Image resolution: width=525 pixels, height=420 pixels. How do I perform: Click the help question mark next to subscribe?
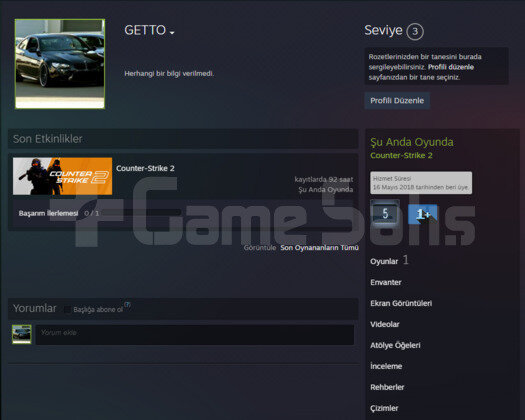[127, 305]
